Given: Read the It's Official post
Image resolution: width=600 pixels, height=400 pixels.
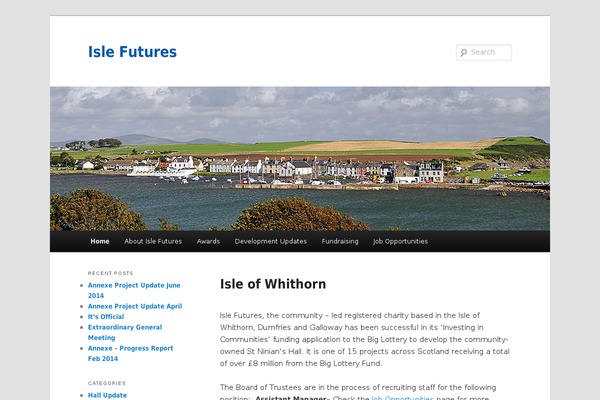Looking at the screenshot, I should tap(106, 317).
